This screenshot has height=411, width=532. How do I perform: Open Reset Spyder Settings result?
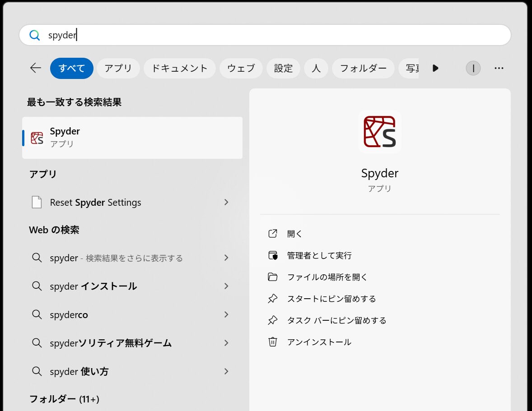[132, 202]
